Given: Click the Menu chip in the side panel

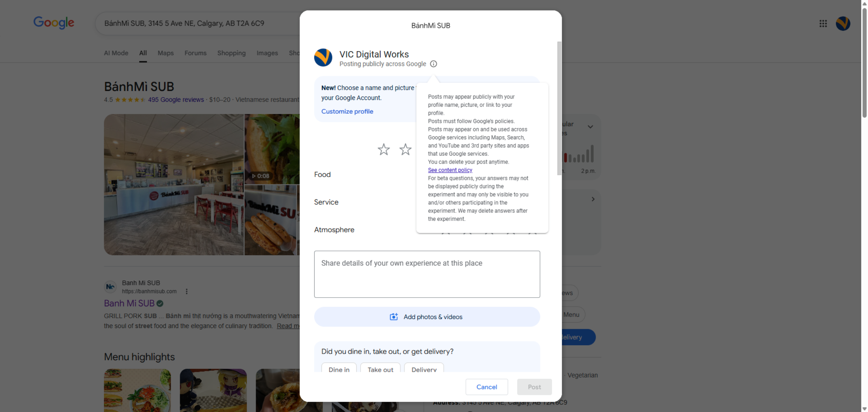Looking at the screenshot, I should (573, 315).
